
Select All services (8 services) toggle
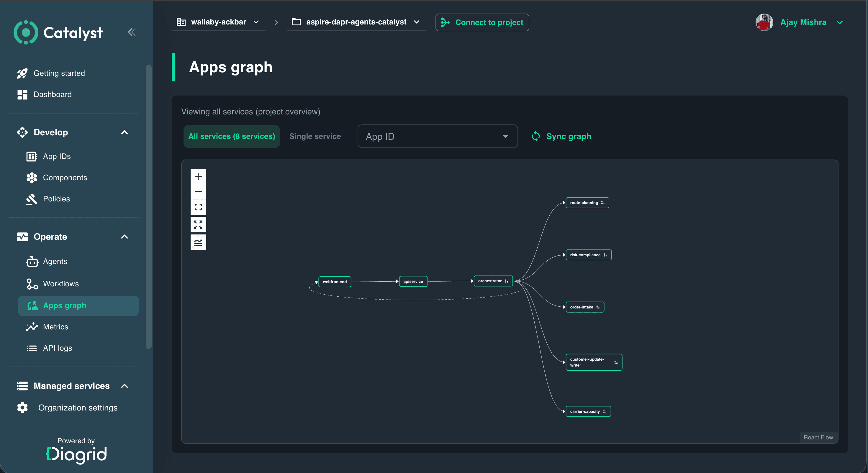(x=232, y=136)
